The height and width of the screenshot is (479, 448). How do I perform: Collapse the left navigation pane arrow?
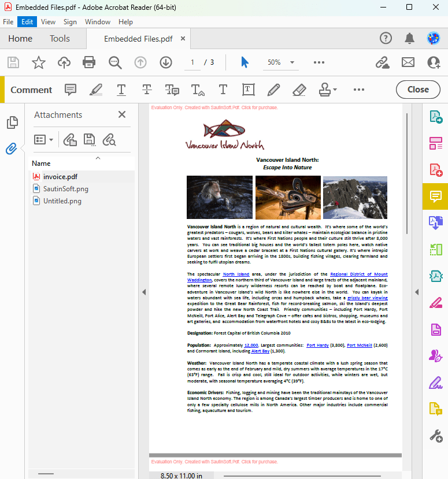144,292
